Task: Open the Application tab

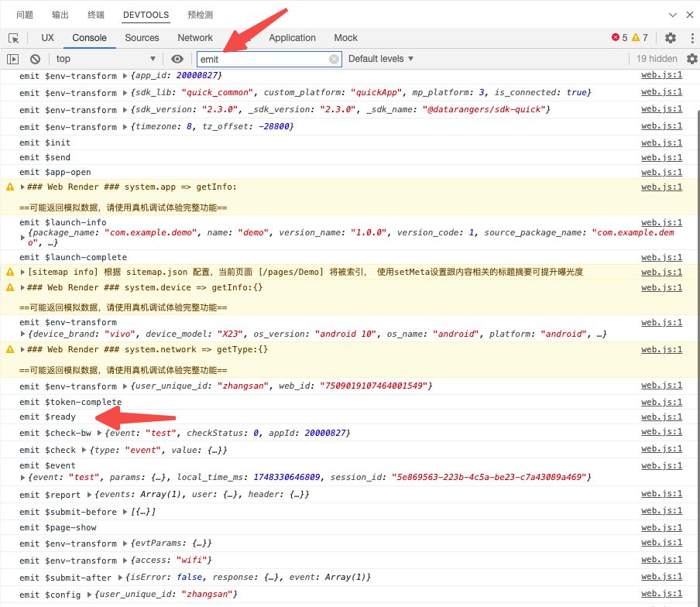Action: 292,38
